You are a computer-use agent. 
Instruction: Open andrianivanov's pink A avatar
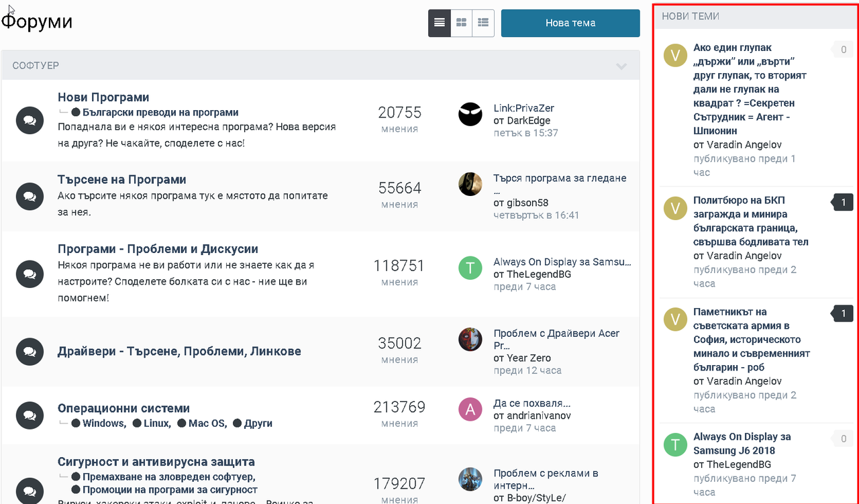[470, 409]
